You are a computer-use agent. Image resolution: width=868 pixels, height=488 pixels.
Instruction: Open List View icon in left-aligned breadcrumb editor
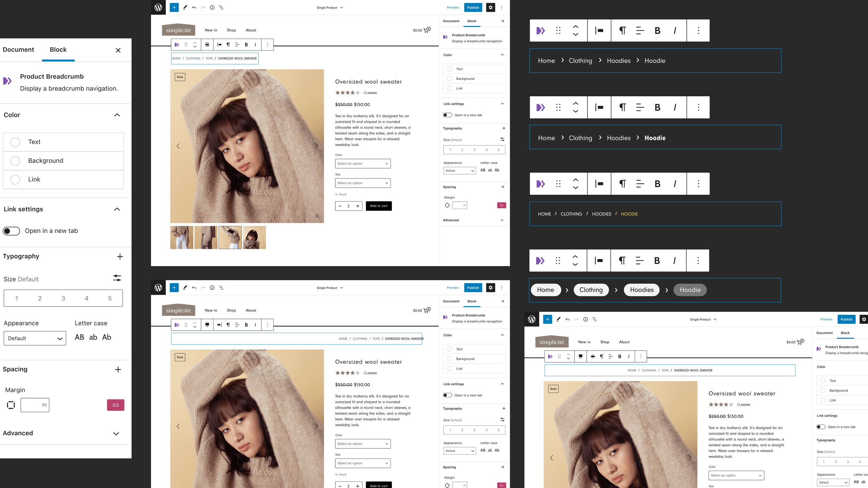click(221, 7)
